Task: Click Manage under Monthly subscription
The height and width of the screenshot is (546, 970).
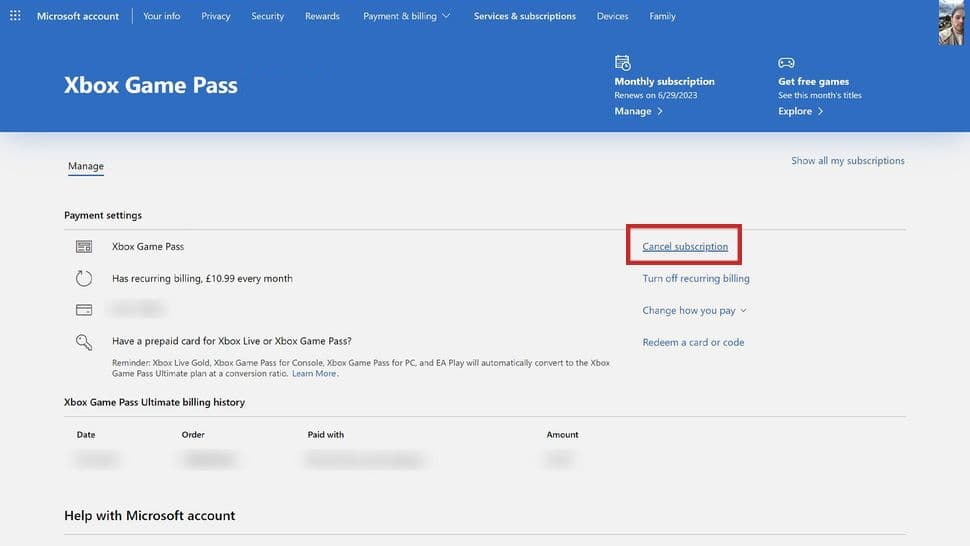Action: tap(638, 111)
